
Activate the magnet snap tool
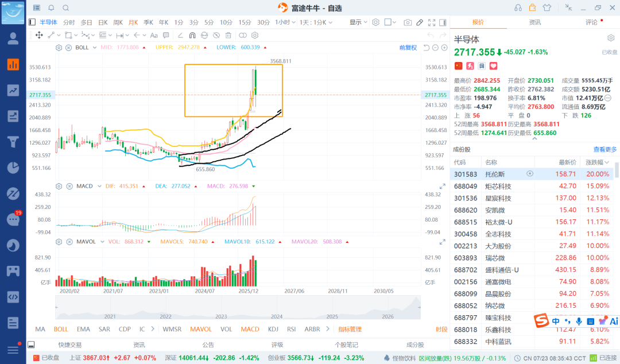[x=192, y=35]
